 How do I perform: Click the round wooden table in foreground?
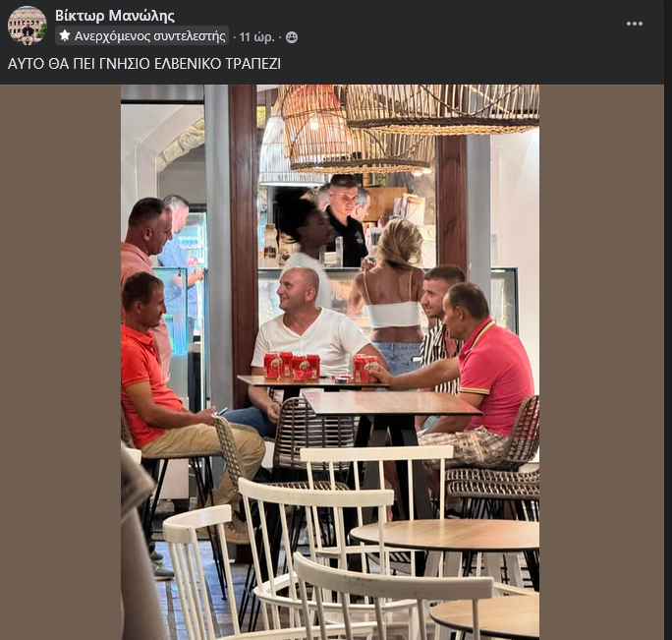(x=446, y=535)
